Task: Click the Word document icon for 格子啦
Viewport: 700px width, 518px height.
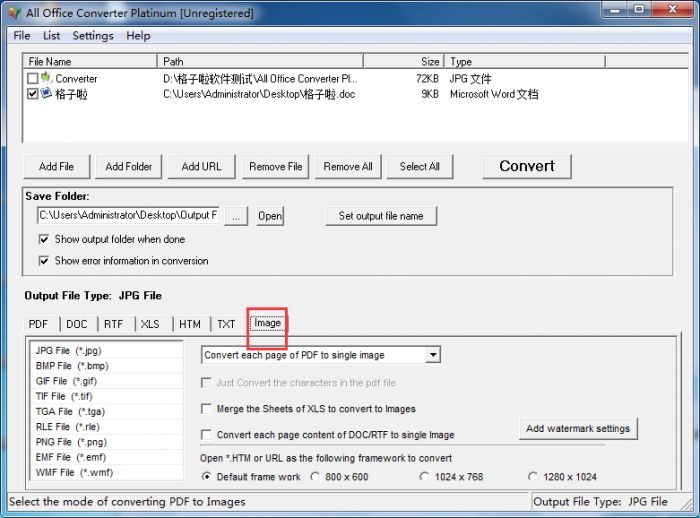Action: pos(46,94)
